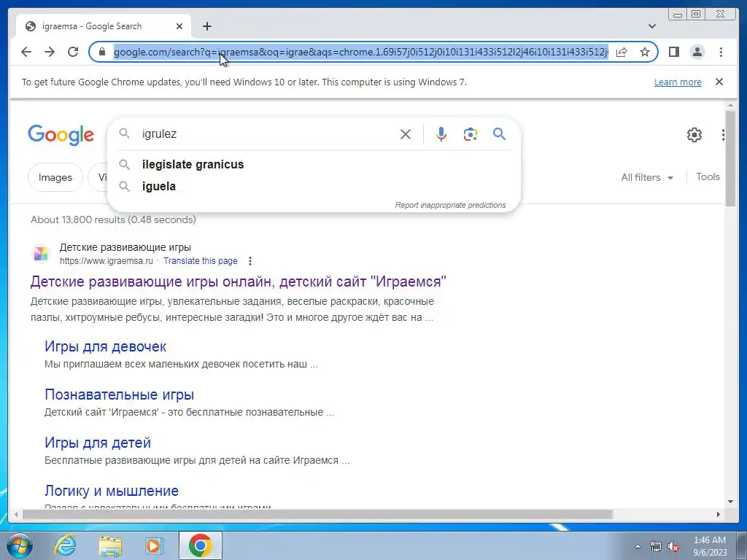Open the Игры для девочек sitelink
Screen dimensions: 747x560
click(x=105, y=346)
